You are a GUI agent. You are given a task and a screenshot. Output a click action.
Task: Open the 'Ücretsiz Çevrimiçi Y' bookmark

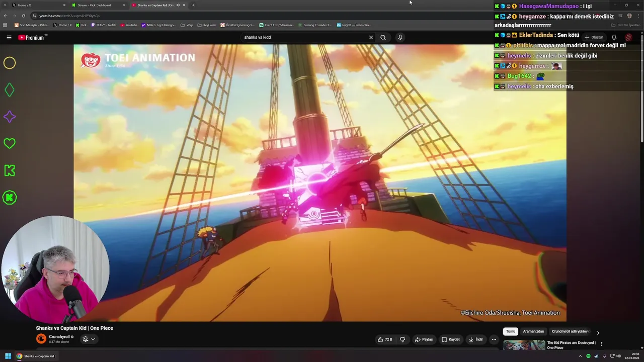click(x=237, y=25)
